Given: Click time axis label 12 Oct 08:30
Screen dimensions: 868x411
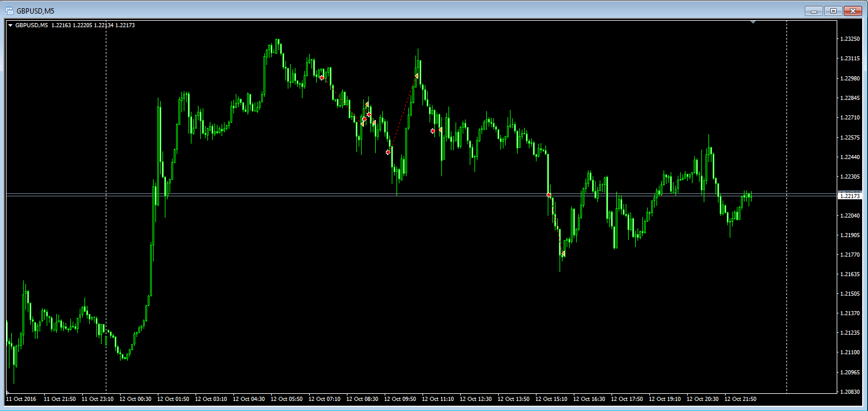Looking at the screenshot, I should coord(362,399).
